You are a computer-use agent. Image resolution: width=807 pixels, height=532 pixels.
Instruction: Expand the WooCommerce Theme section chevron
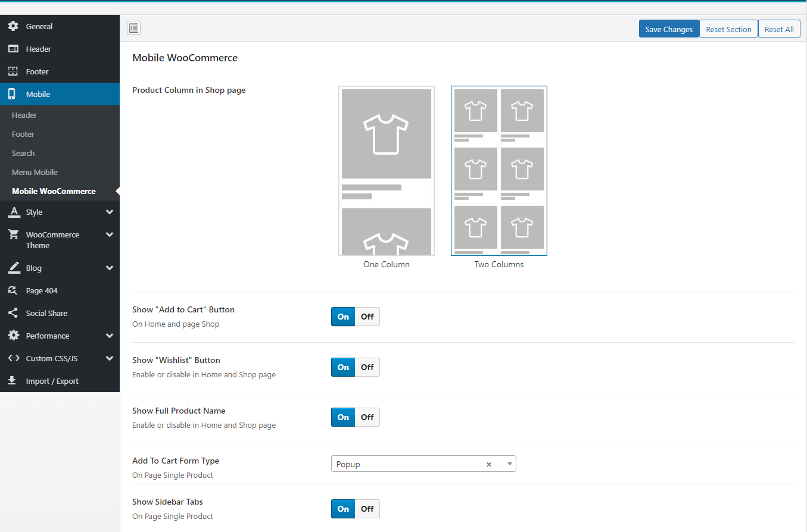tap(109, 235)
